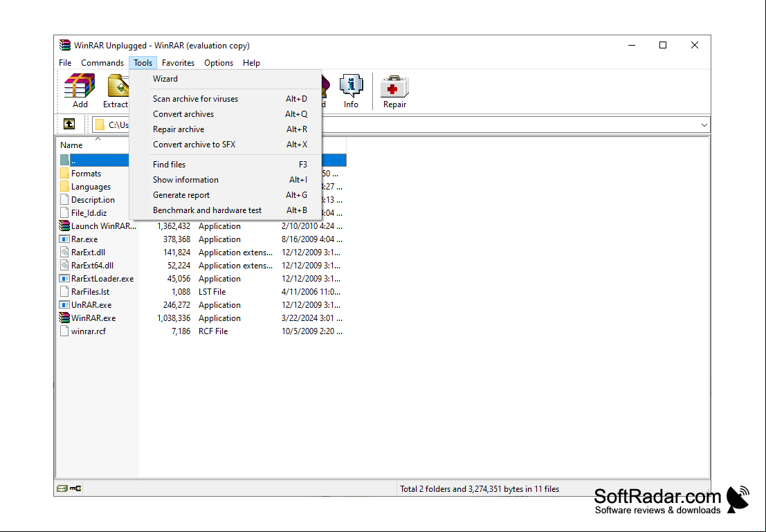The image size is (766, 532).
Task: Select the RarExtLoader.exe file name
Action: (x=102, y=279)
